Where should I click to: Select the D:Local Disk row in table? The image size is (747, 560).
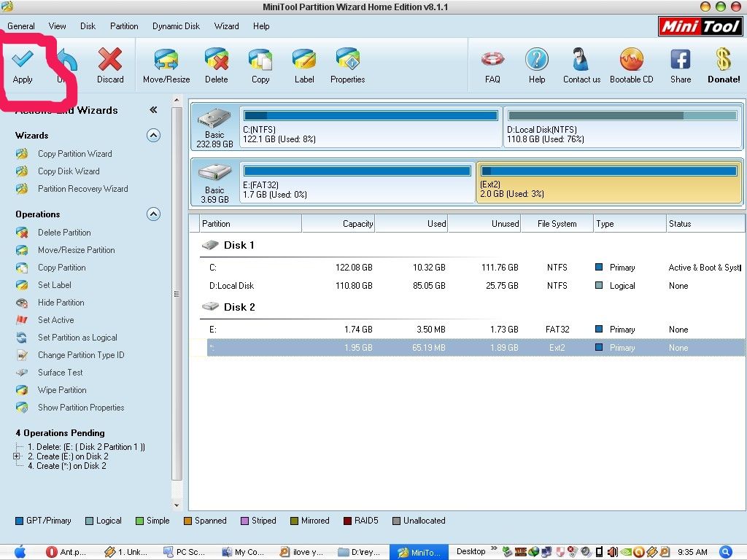click(232, 286)
